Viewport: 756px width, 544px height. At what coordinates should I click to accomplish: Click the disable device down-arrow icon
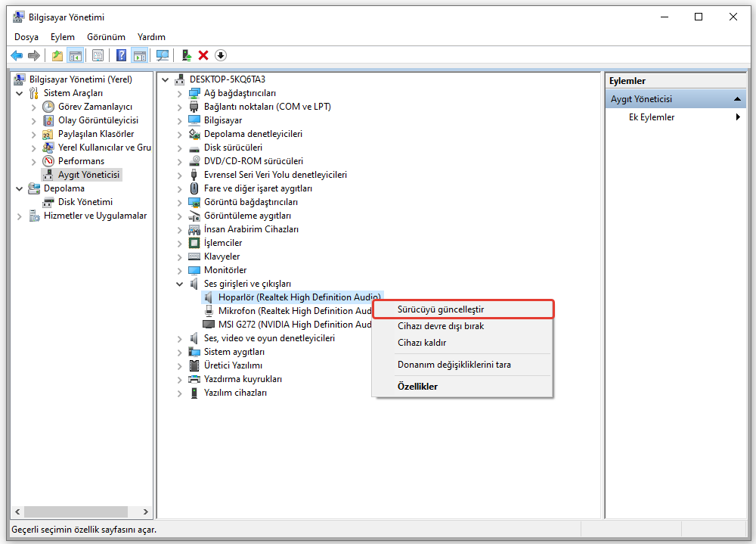221,55
